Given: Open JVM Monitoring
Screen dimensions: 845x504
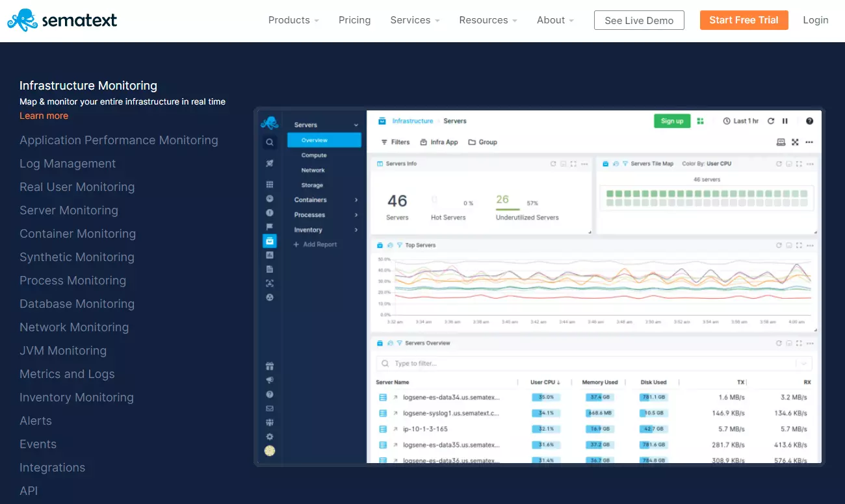Looking at the screenshot, I should point(63,351).
